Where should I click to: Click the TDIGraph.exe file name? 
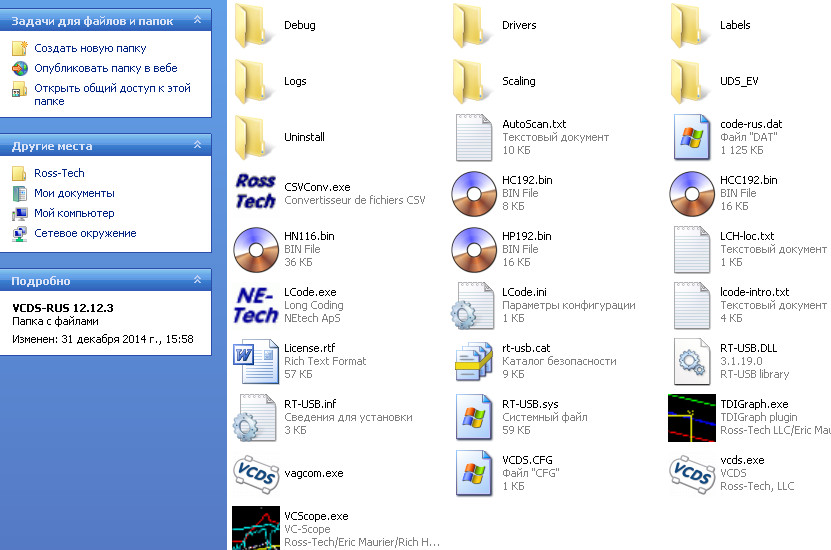coord(754,404)
